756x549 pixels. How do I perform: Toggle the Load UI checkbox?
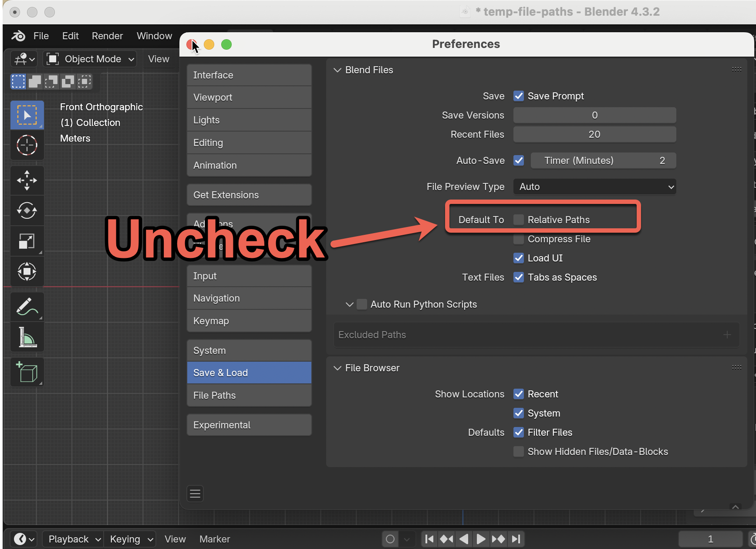pos(519,258)
